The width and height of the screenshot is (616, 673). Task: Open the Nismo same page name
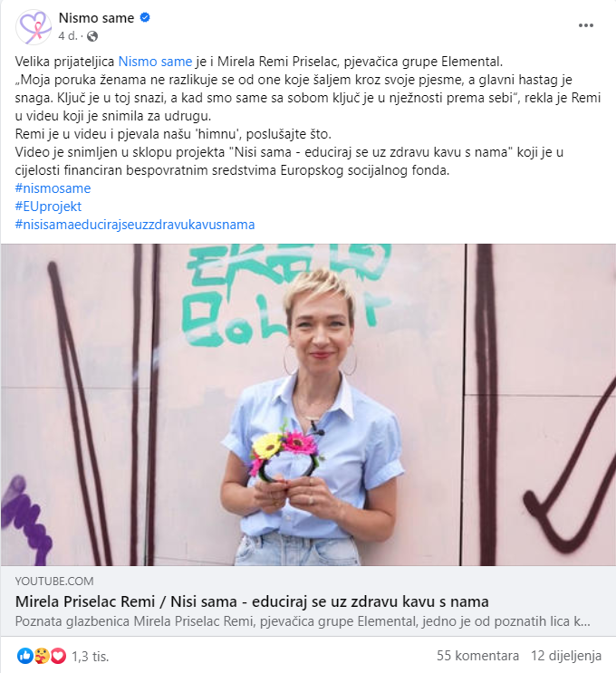point(97,18)
